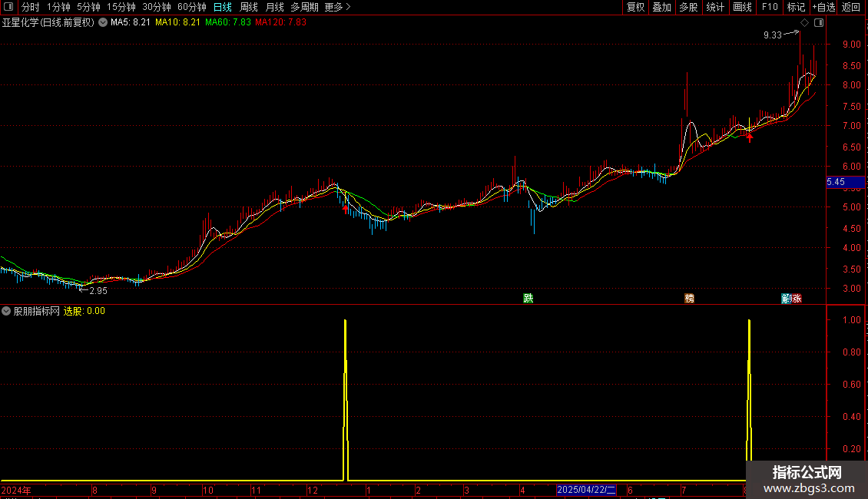Click the 1.00 label on indicator axis
868x499 pixels.
tap(852, 320)
